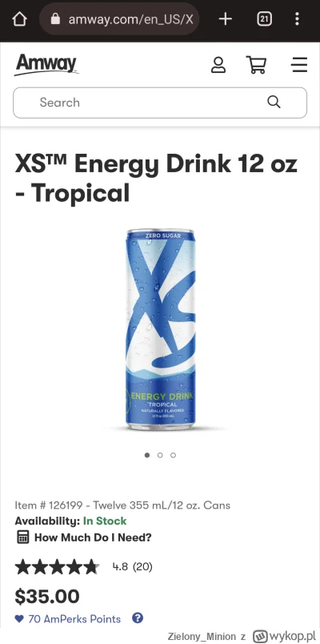The image size is (320, 644).
Task: Tap the amway.com address bar
Action: (119, 19)
